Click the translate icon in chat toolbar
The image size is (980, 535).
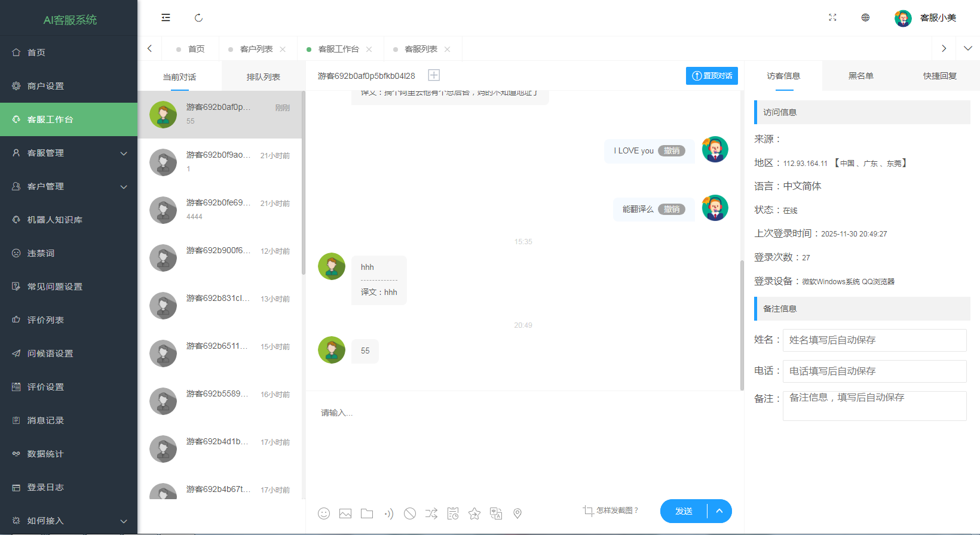tap(496, 514)
